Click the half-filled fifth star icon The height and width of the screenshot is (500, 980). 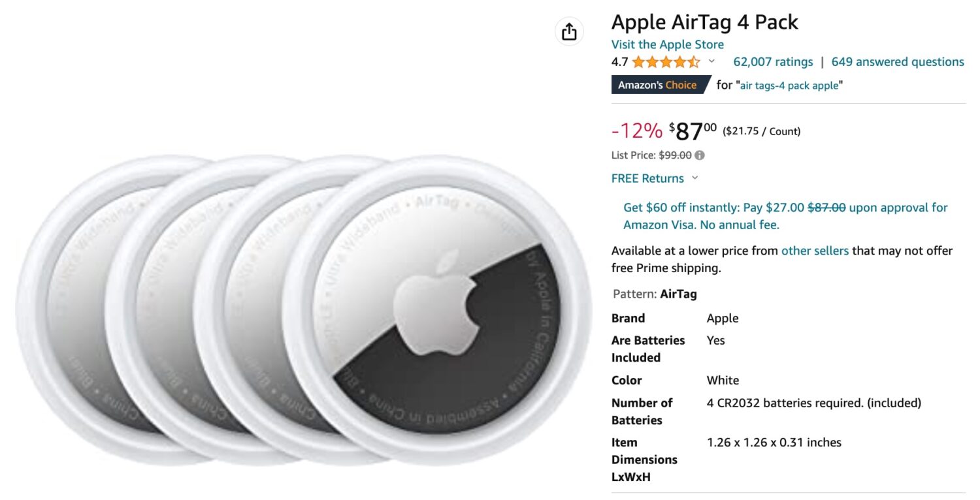click(x=694, y=61)
